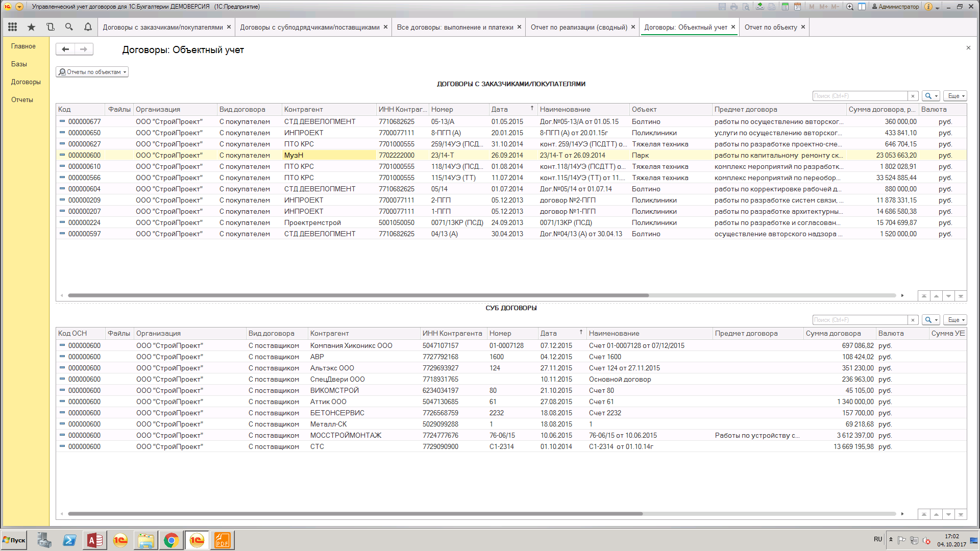The width and height of the screenshot is (980, 551).
Task: Open Chrome from the taskbar
Action: click(x=171, y=540)
